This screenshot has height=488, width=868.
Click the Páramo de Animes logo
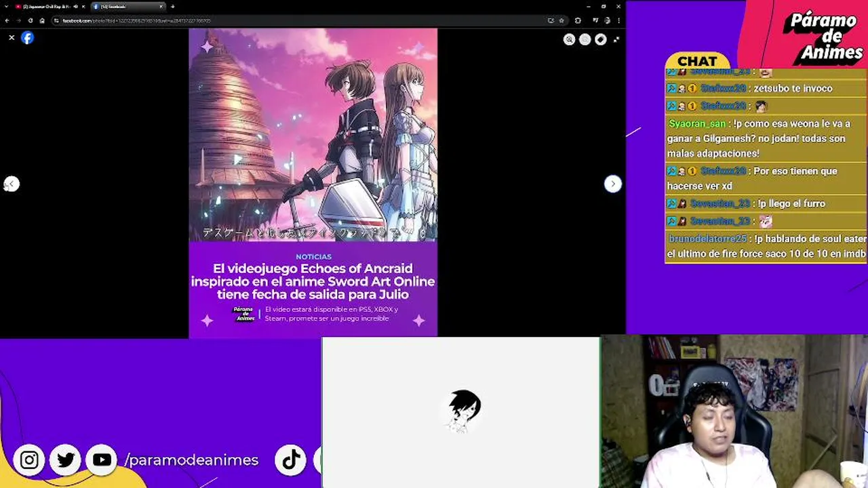pyautogui.click(x=824, y=37)
